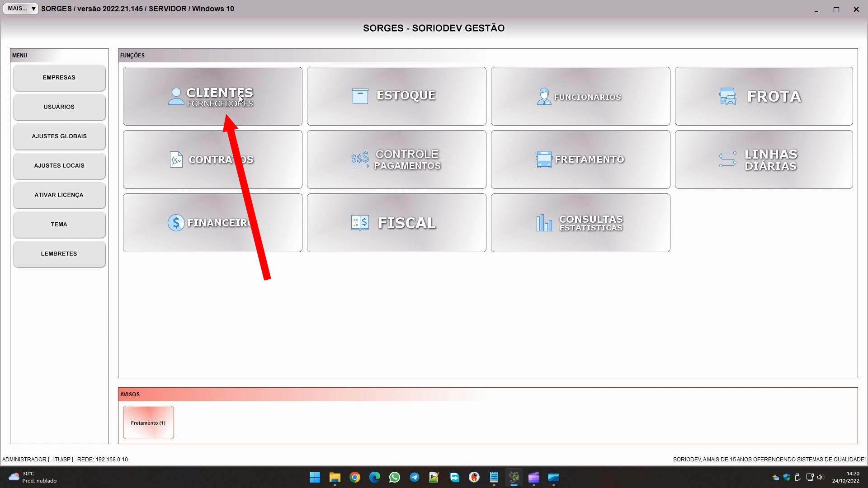Open the Frota module
This screenshot has width=868, height=488.
pyautogui.click(x=764, y=96)
